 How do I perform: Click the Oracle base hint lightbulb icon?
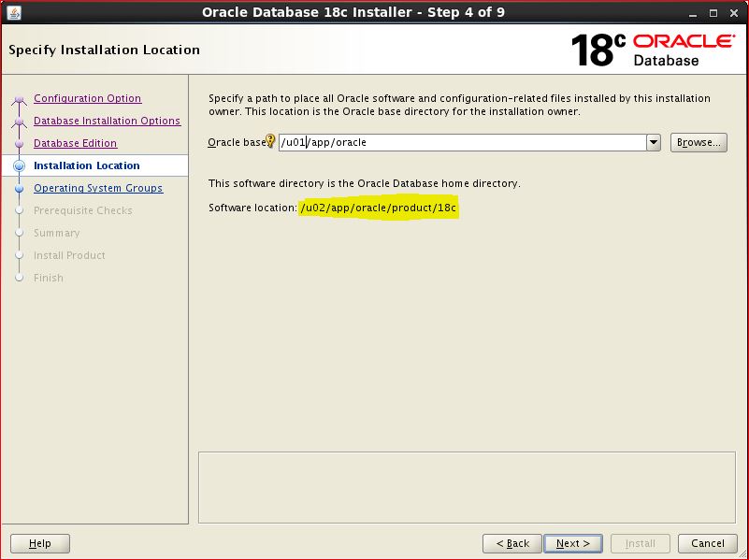271,142
